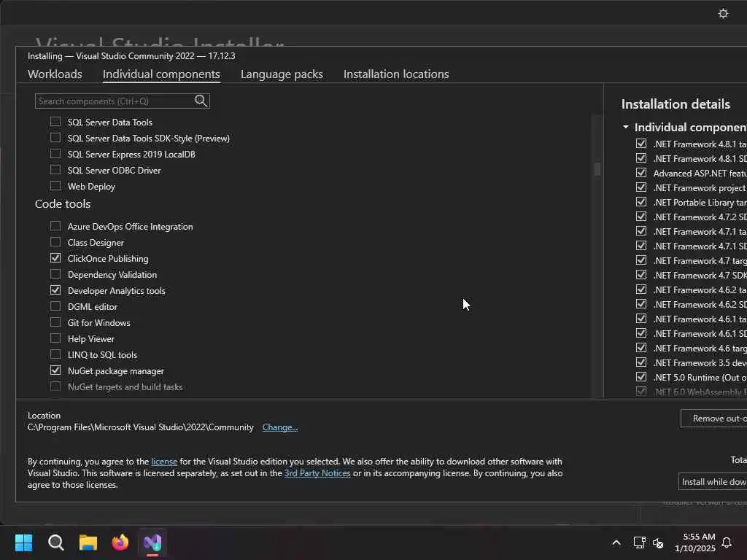The width and height of the screenshot is (747, 560).
Task: Uncheck NuGet package manager
Action: [x=55, y=370]
